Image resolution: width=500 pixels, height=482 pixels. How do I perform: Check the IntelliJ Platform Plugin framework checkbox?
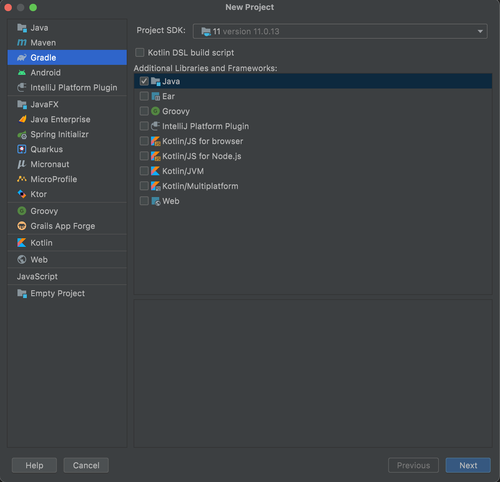pyautogui.click(x=144, y=126)
